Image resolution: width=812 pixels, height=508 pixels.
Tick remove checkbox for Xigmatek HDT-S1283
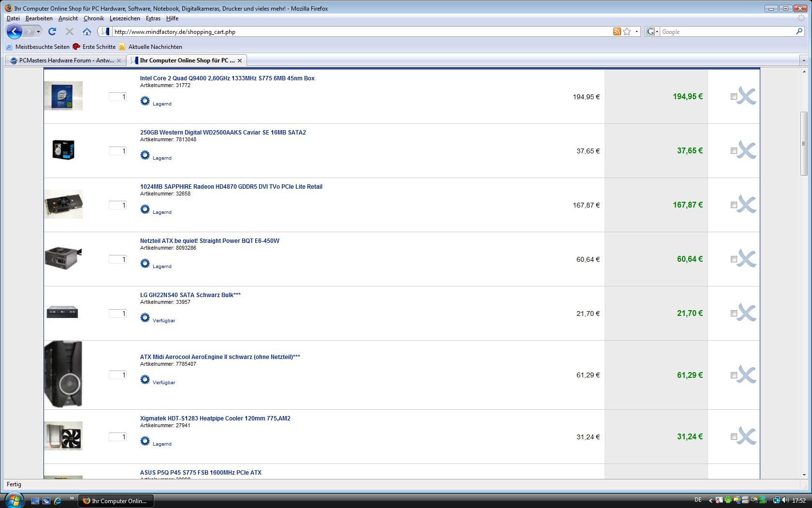click(x=734, y=437)
